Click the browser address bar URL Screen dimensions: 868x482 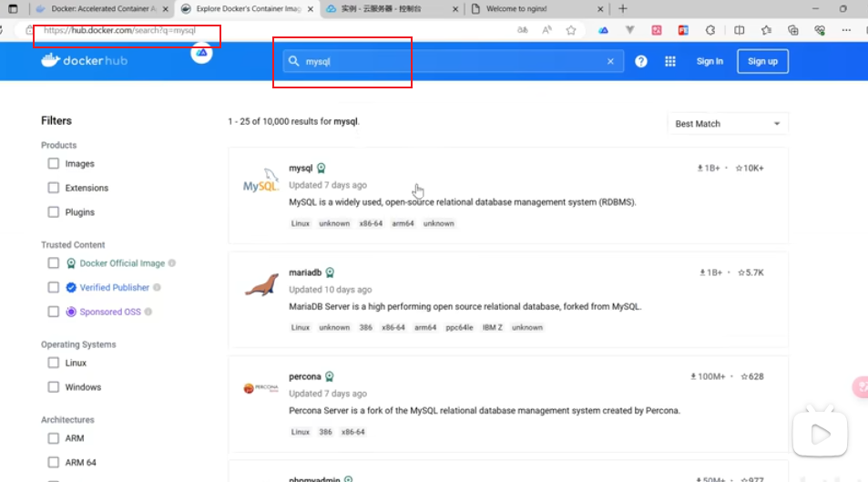tap(119, 30)
